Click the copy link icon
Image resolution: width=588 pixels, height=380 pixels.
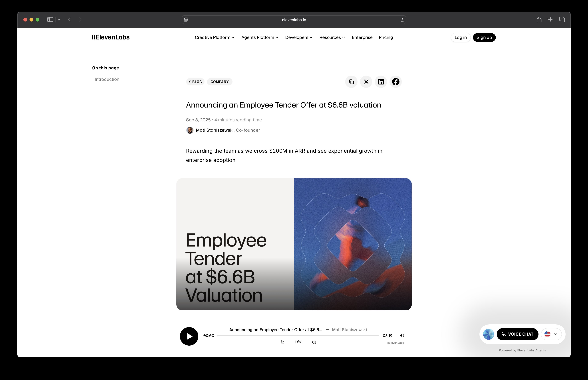point(351,82)
